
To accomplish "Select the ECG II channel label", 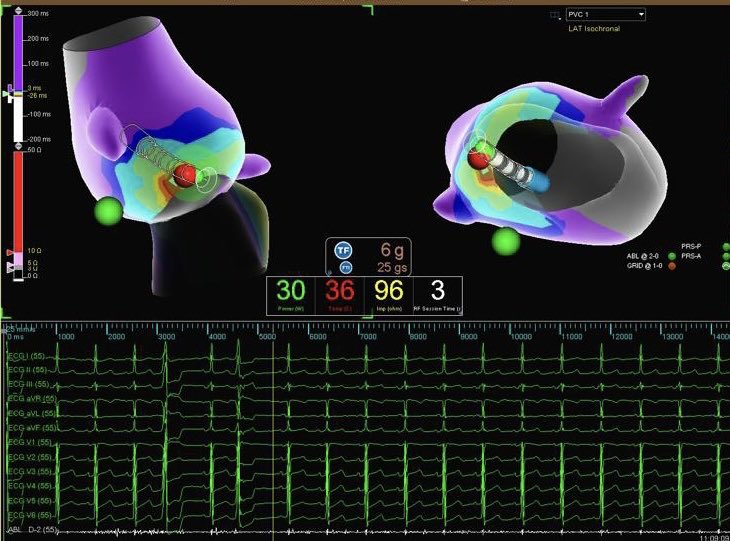I will tap(28, 370).
